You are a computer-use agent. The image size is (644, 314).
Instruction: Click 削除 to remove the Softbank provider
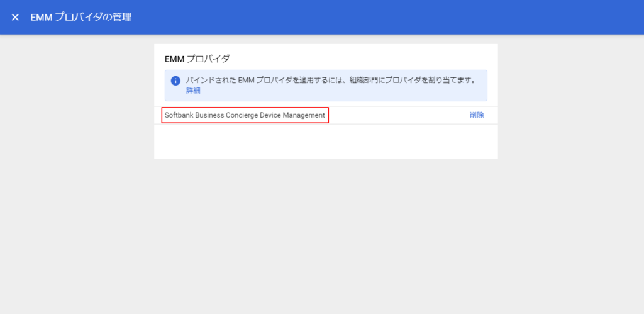(x=476, y=115)
